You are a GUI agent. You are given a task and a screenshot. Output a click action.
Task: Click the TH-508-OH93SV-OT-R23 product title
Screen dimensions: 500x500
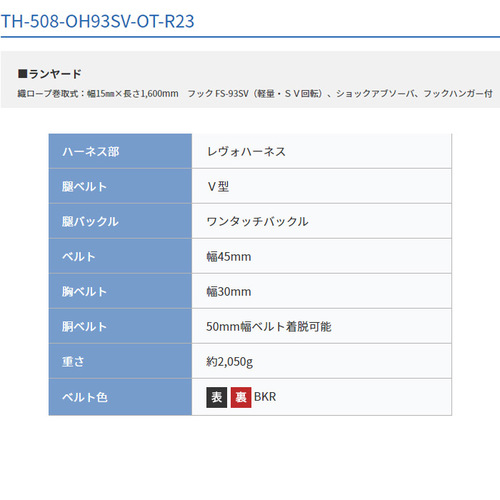tap(97, 21)
